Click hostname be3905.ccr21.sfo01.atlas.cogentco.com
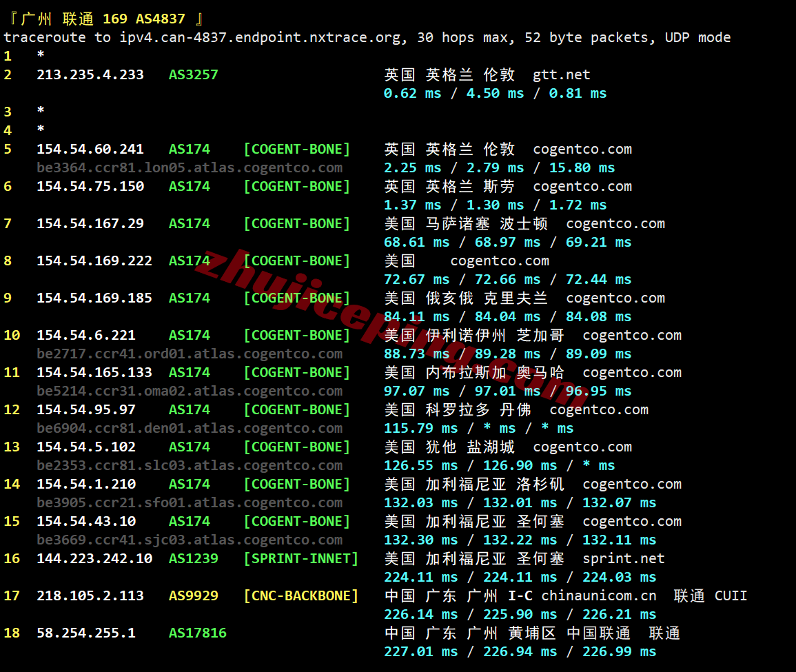The width and height of the screenshot is (796, 672). click(190, 502)
